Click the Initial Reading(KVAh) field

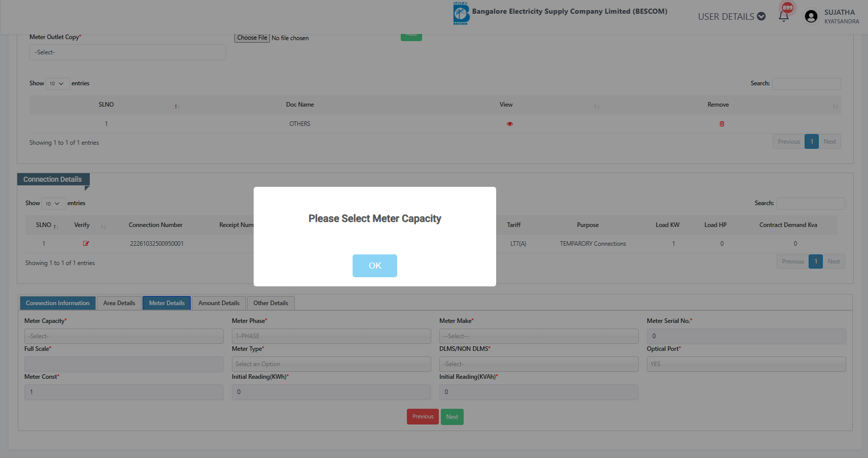tap(539, 392)
